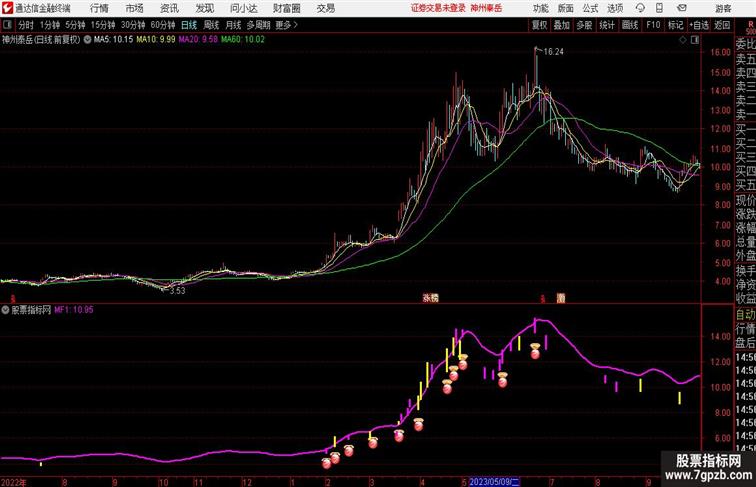The width and height of the screenshot is (756, 487).
Task: Open F10 company info
Action: point(653,25)
